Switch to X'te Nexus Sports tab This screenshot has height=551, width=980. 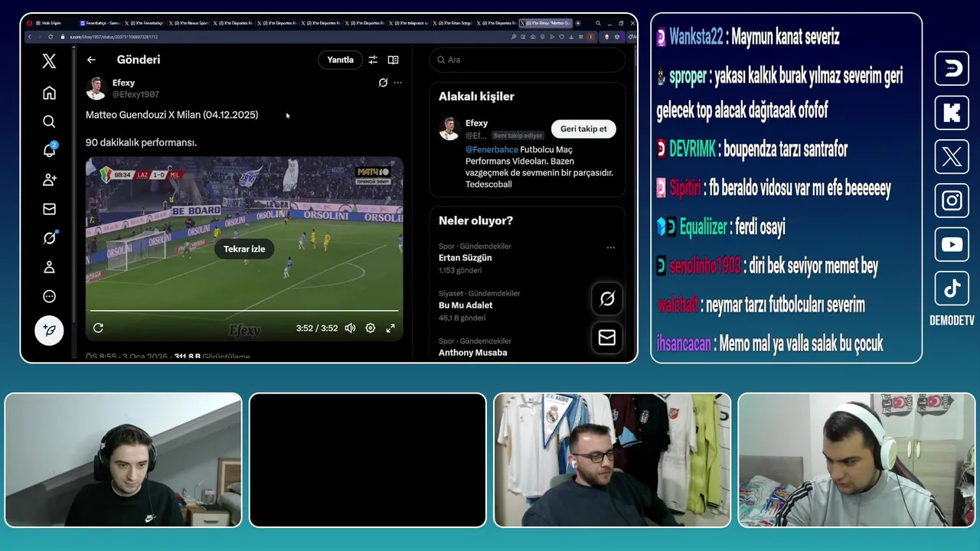click(188, 23)
